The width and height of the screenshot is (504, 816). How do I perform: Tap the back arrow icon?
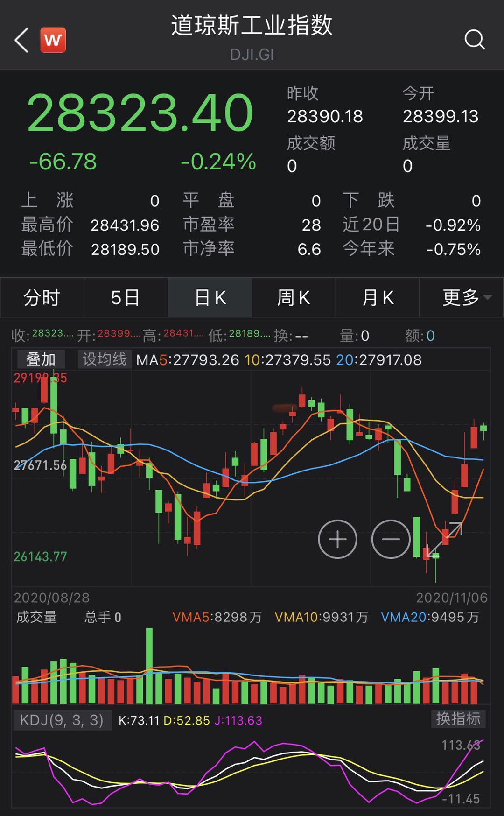click(21, 40)
